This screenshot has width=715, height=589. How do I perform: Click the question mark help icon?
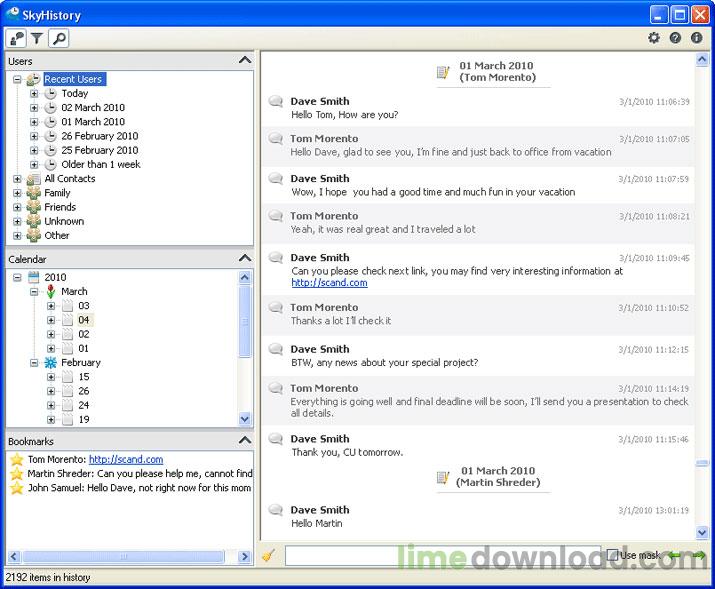[x=675, y=38]
